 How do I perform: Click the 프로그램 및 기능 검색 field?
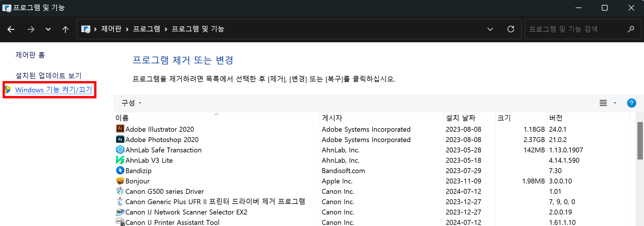pyautogui.click(x=583, y=29)
